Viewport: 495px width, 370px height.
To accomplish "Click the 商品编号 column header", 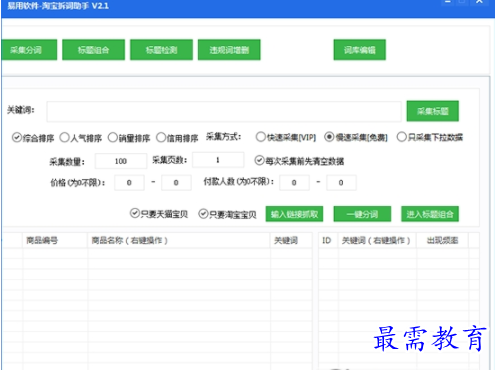I will pos(55,240).
